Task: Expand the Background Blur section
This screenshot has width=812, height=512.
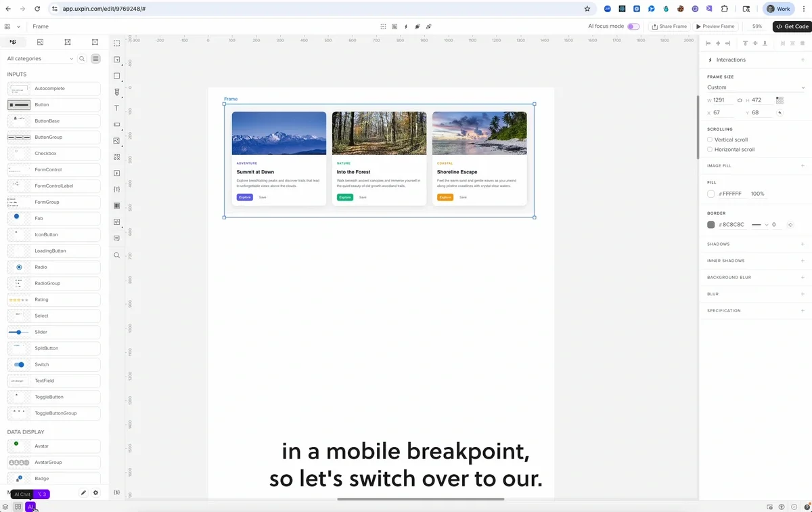Action: pos(803,278)
